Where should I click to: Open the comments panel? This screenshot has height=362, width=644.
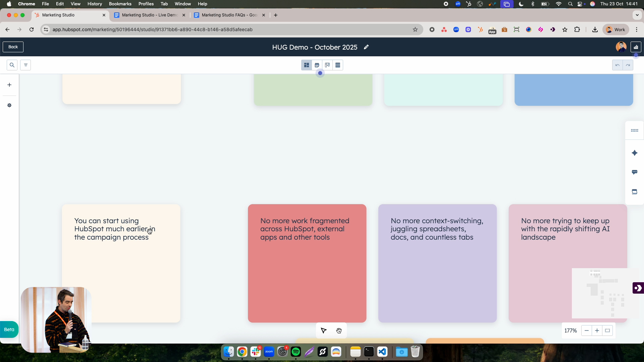click(635, 172)
